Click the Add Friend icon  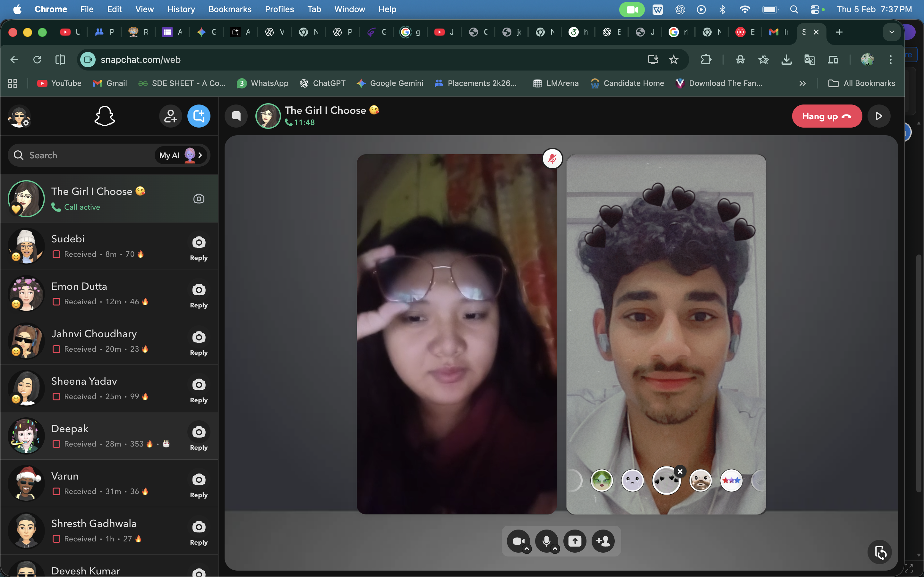click(x=170, y=116)
